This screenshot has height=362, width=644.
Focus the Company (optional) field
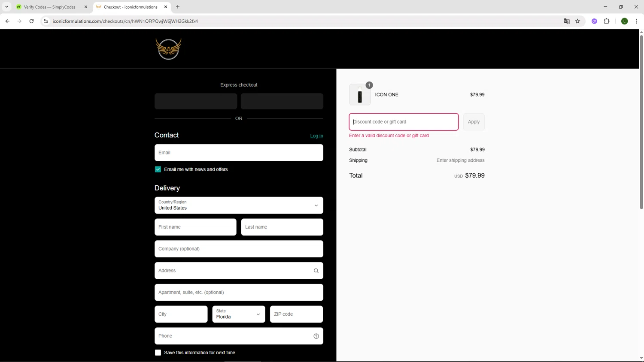coord(239,249)
